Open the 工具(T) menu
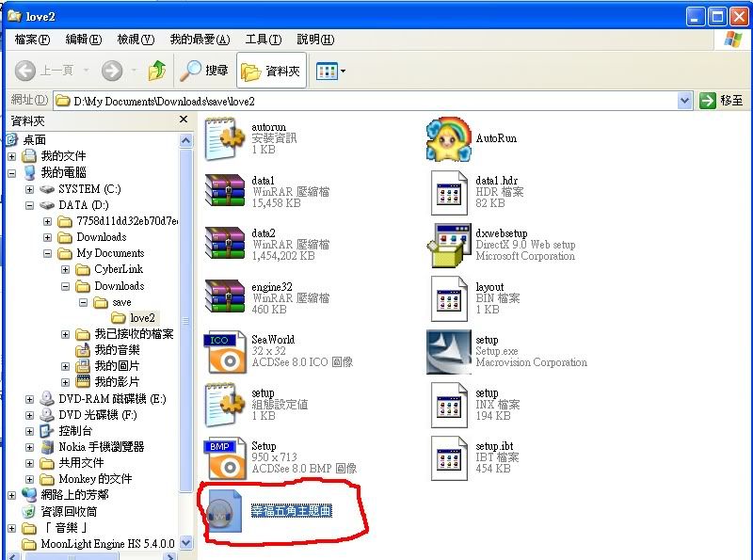Screen dimensions: 753x560 pyautogui.click(x=263, y=40)
